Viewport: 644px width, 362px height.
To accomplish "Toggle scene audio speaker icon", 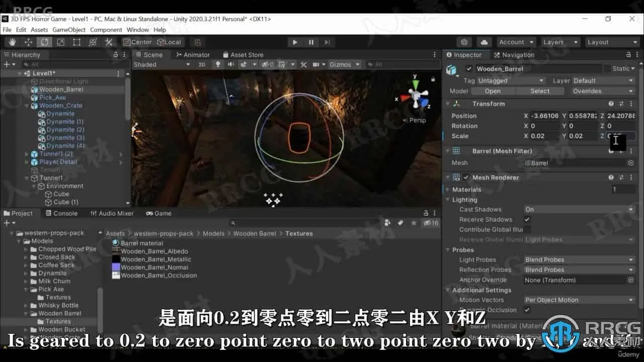I will coord(230,64).
